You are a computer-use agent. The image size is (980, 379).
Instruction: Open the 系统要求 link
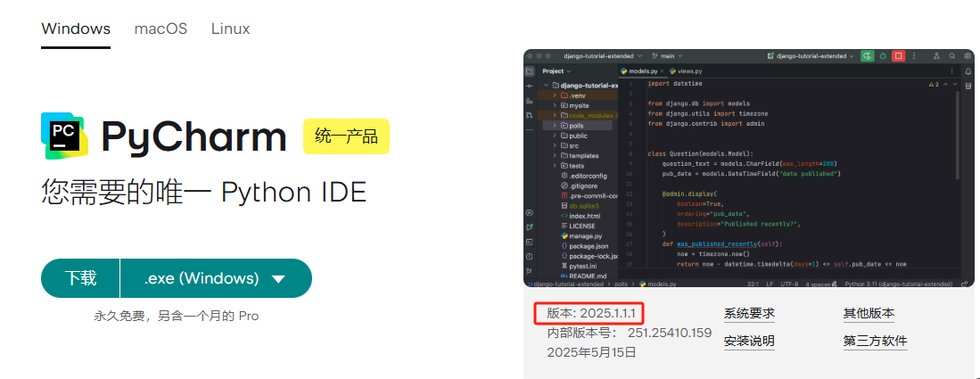(x=749, y=313)
